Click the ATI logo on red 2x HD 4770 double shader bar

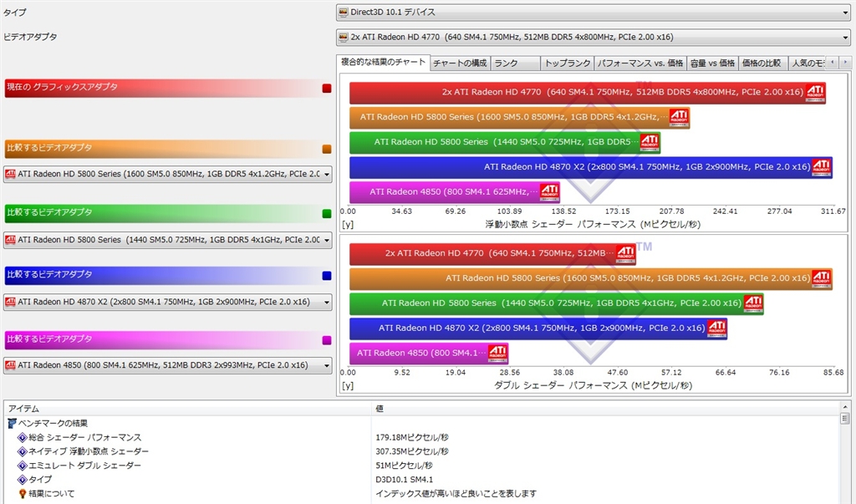point(625,253)
